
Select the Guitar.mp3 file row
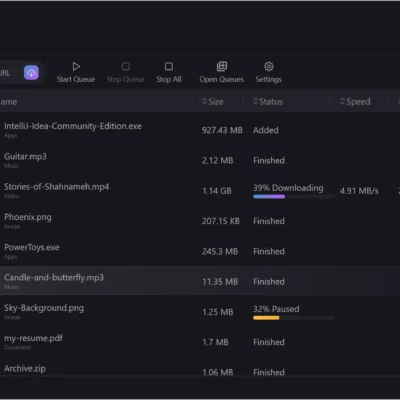click(x=200, y=160)
